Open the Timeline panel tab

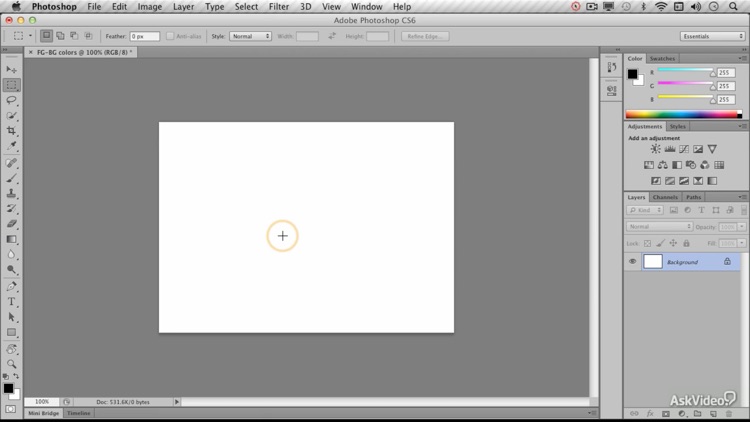[78, 413]
